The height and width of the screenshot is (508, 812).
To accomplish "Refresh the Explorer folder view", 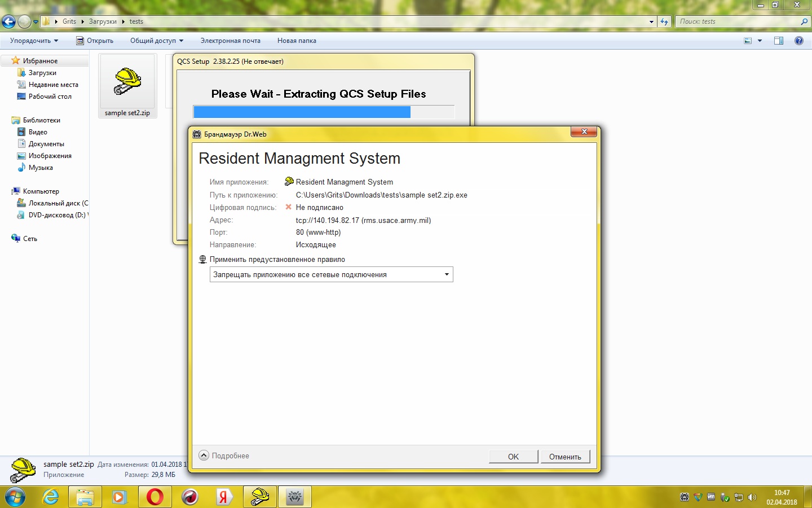I will point(664,22).
